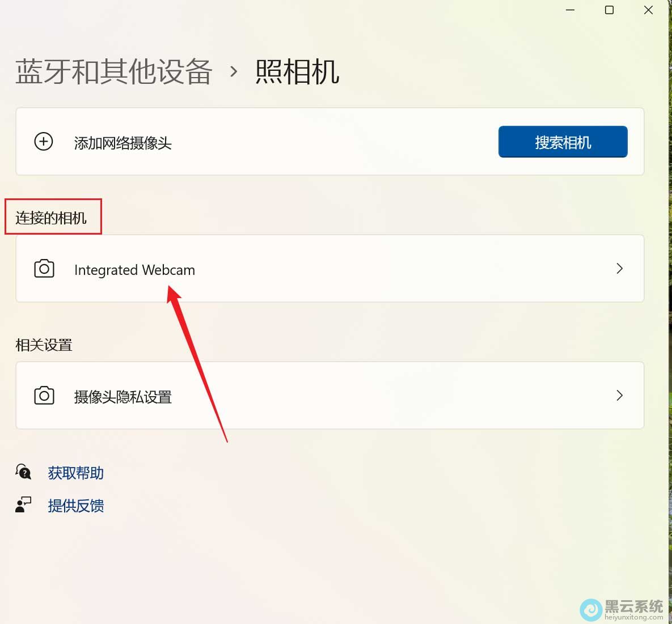The image size is (672, 624).
Task: Click the 黑云系统 swirl logo icon
Action: click(x=591, y=610)
